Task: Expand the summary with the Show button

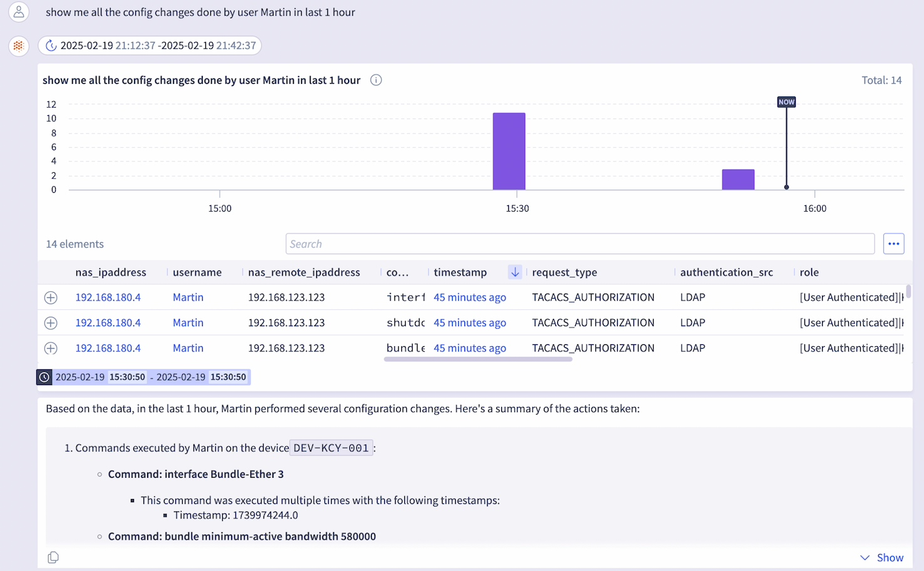Action: click(881, 557)
